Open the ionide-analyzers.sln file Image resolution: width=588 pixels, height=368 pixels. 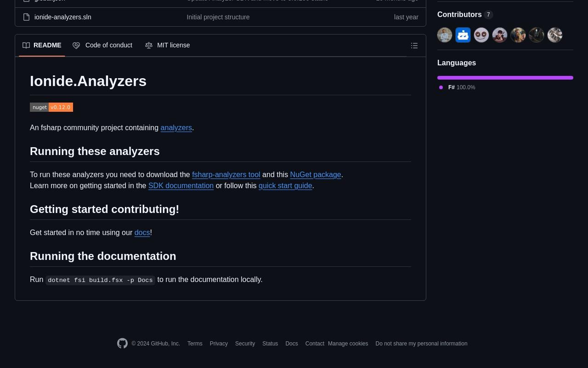pyautogui.click(x=63, y=17)
